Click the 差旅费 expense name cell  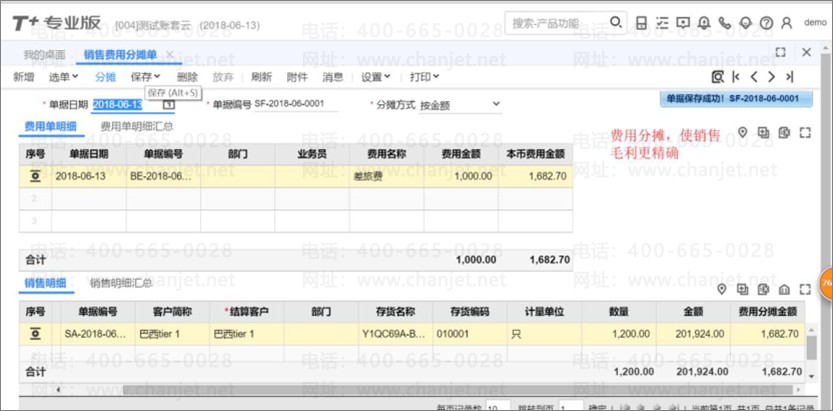coord(386,176)
